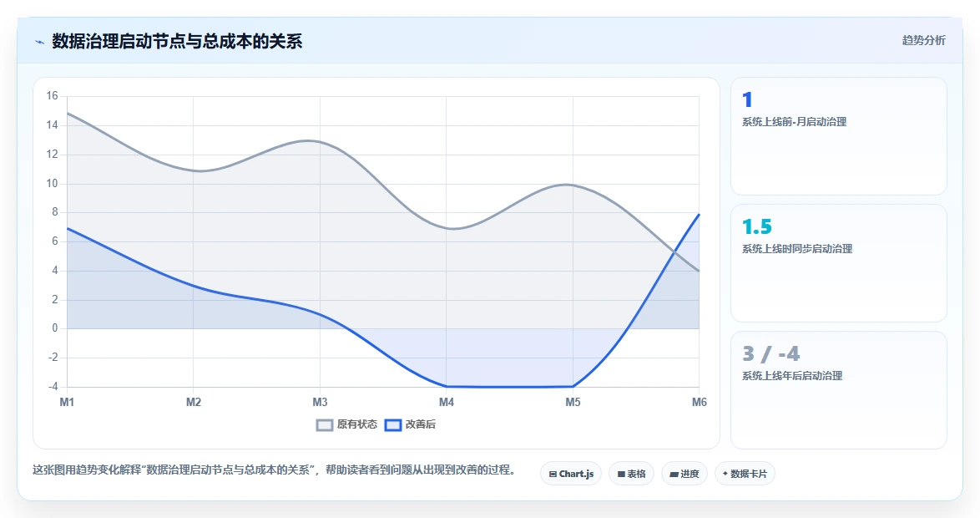Click the gray line's M1 start point

coord(67,114)
